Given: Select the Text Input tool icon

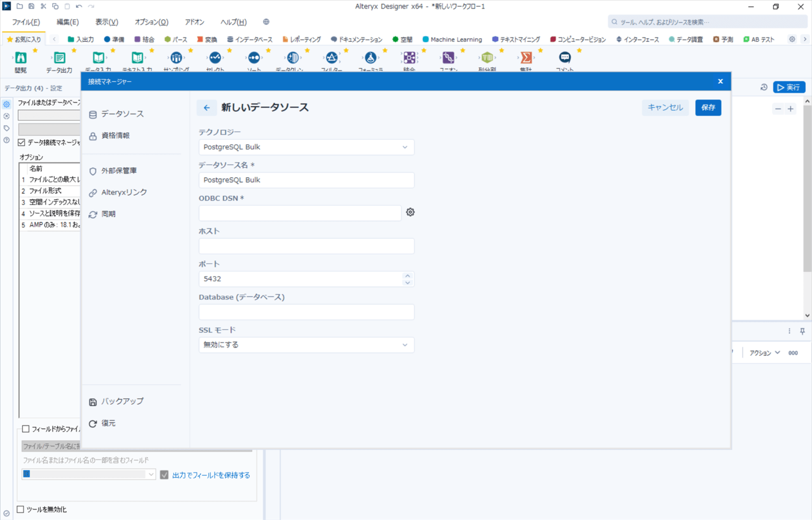Looking at the screenshot, I should (137, 58).
